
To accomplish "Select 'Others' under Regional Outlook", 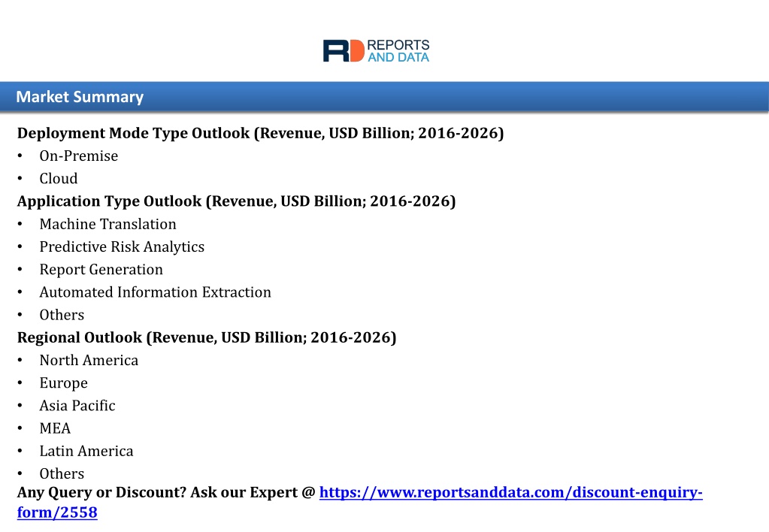I will [x=62, y=473].
